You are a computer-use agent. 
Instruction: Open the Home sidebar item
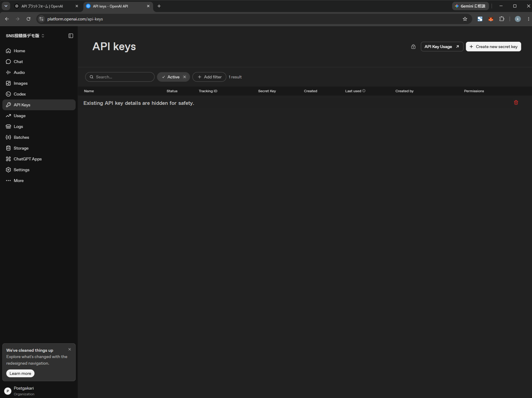pyautogui.click(x=39, y=51)
